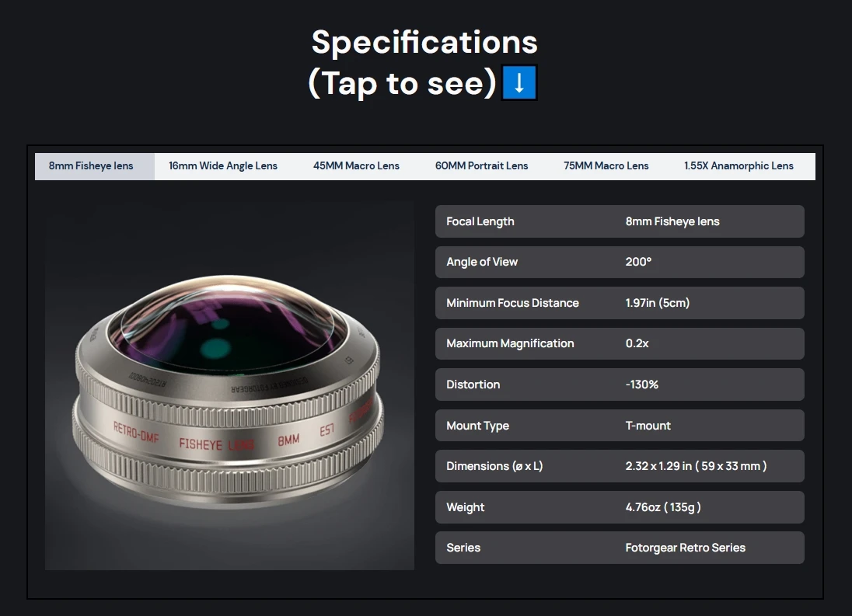Click the Weight specification row
This screenshot has height=616, width=852.
tap(620, 507)
